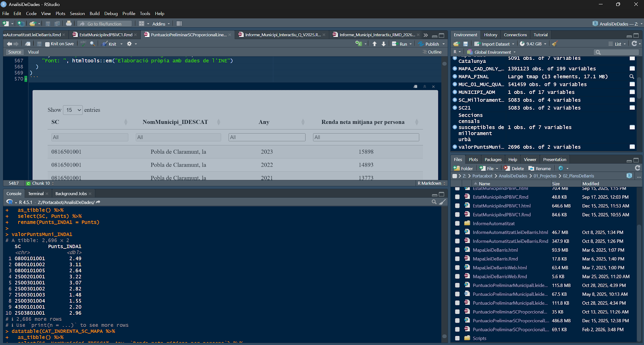Open the Session menu
The width and height of the screenshot is (644, 345).
coord(77,14)
